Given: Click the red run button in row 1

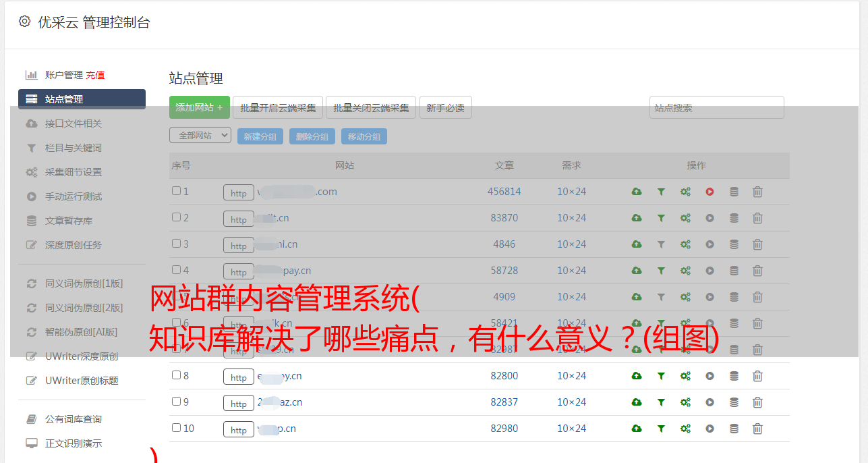Looking at the screenshot, I should pyautogui.click(x=710, y=192).
